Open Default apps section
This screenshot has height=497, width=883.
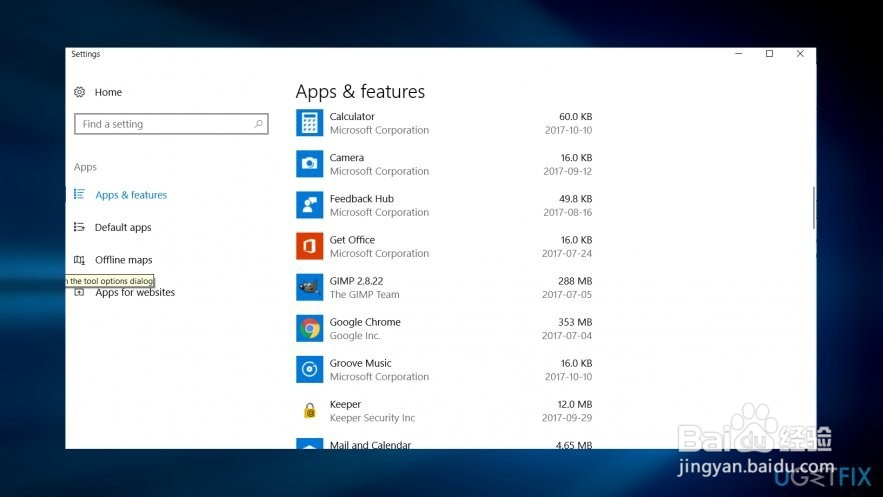coord(123,227)
